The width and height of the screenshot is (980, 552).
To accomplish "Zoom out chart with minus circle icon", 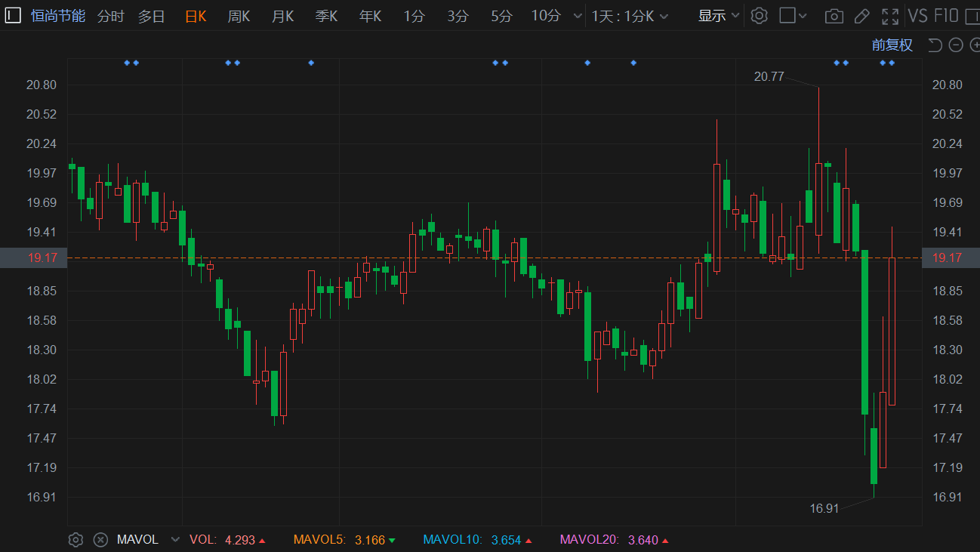I will click(x=955, y=45).
